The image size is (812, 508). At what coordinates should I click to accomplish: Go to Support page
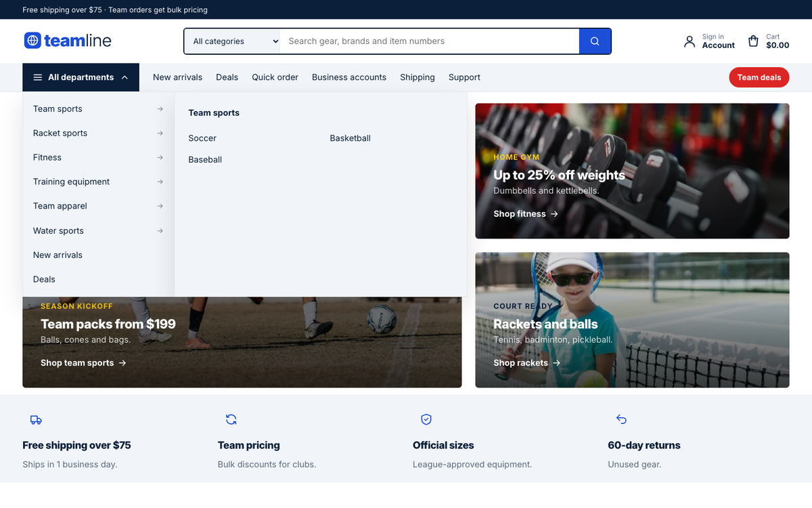(464, 77)
